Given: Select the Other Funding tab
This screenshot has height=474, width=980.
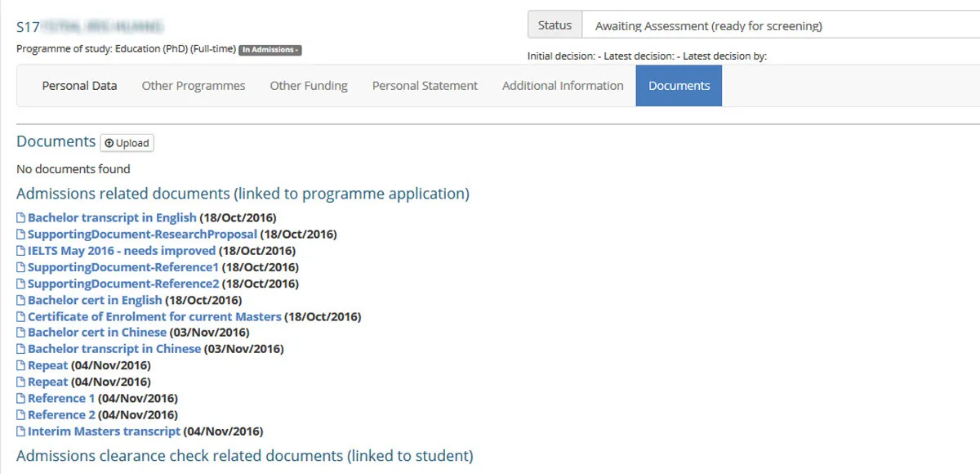Looking at the screenshot, I should (x=308, y=85).
